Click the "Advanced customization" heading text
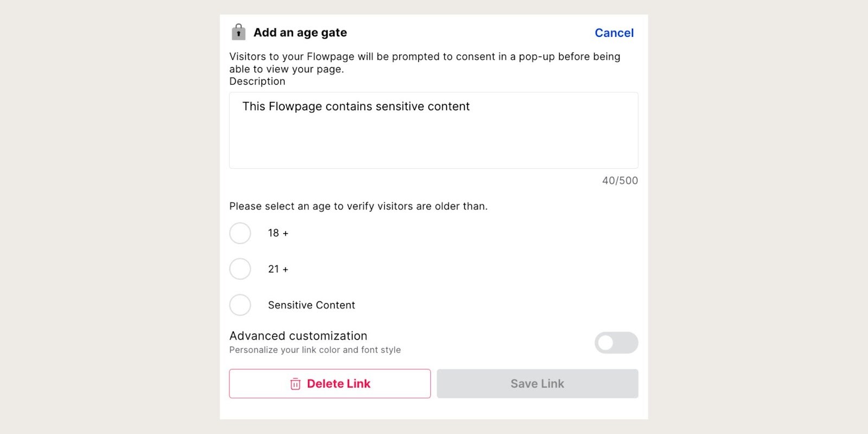The height and width of the screenshot is (434, 868). coord(298,336)
